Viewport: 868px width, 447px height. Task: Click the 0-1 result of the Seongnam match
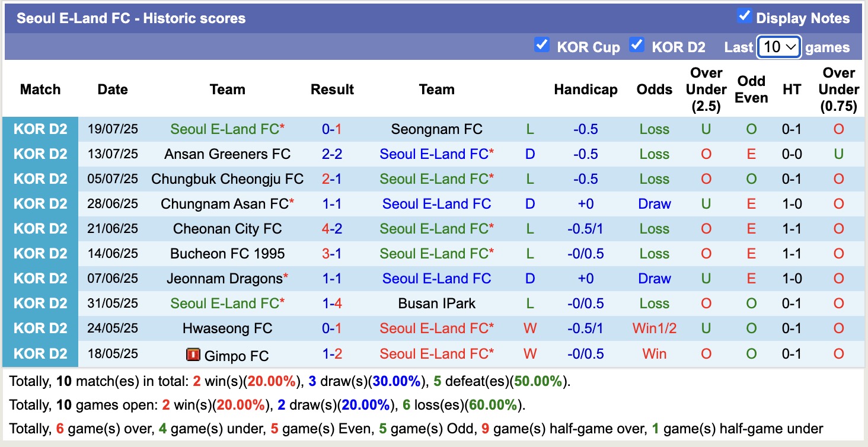pos(332,129)
